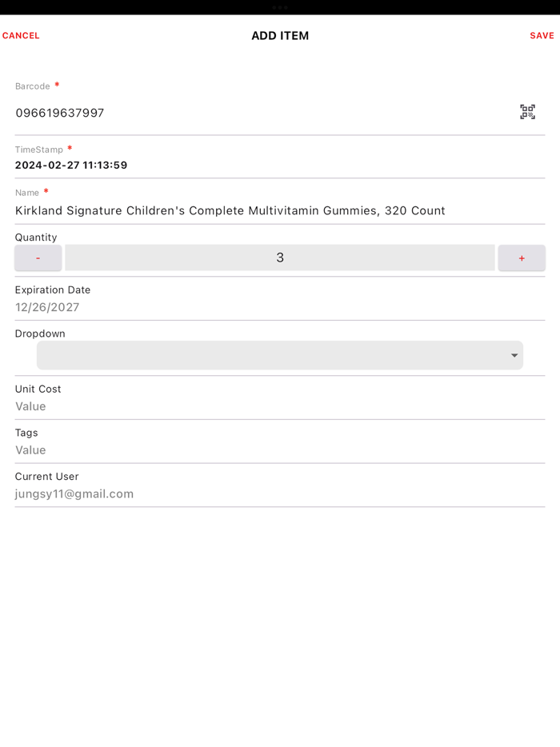Click the Quantity field label

pyautogui.click(x=35, y=237)
